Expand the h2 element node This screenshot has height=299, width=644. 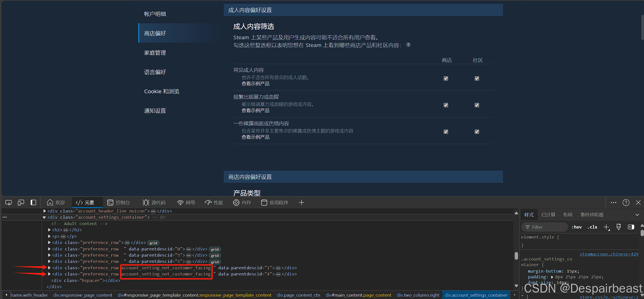pos(49,230)
